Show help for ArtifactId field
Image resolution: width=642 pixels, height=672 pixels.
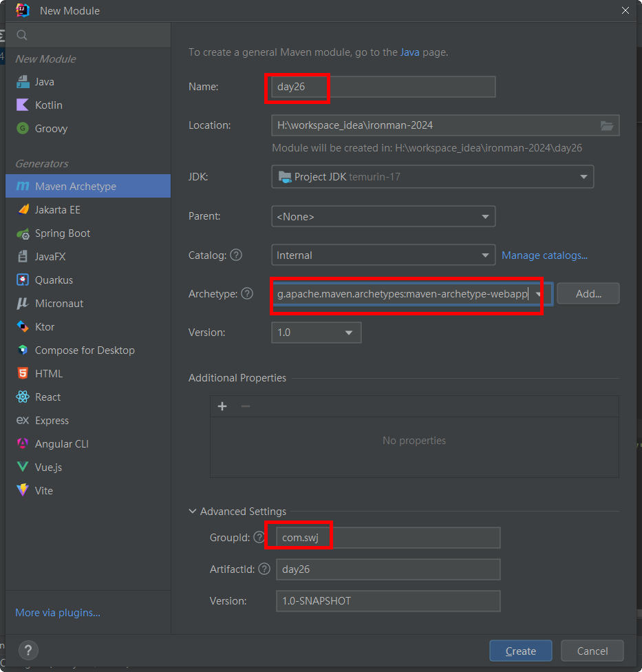point(264,569)
